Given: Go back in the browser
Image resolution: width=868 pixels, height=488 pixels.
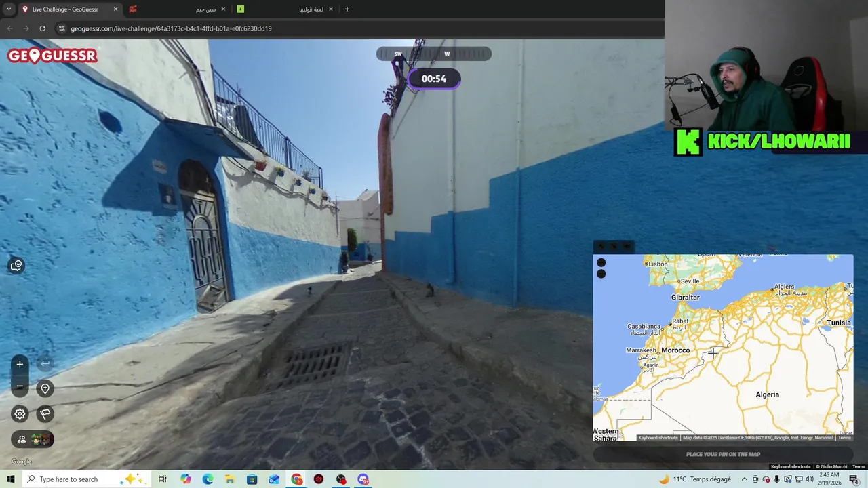Looking at the screenshot, I should tap(9, 28).
